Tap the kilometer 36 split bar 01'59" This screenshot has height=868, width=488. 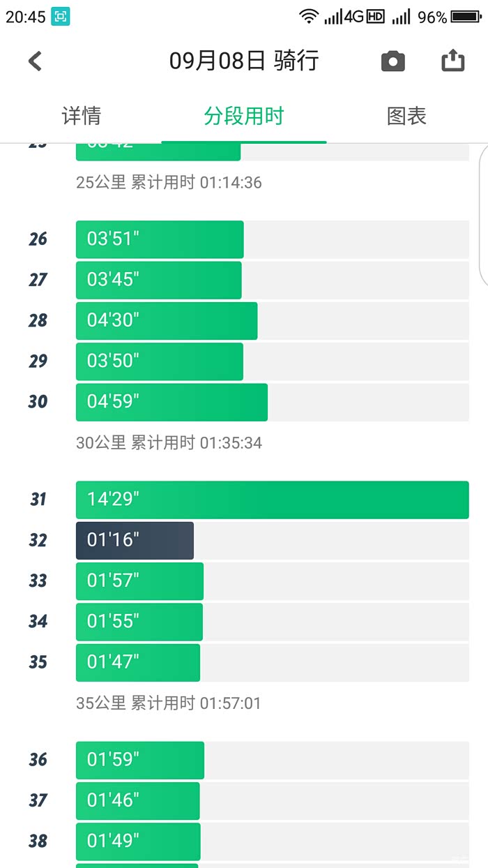click(x=139, y=760)
